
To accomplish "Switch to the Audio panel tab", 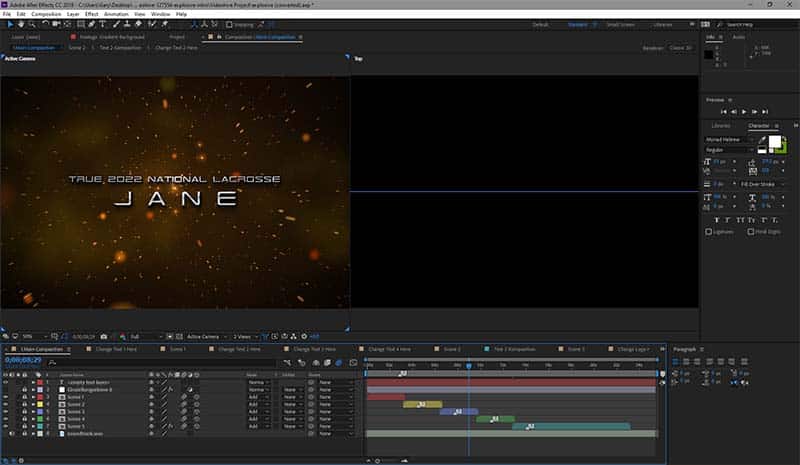I will pyautogui.click(x=738, y=37).
